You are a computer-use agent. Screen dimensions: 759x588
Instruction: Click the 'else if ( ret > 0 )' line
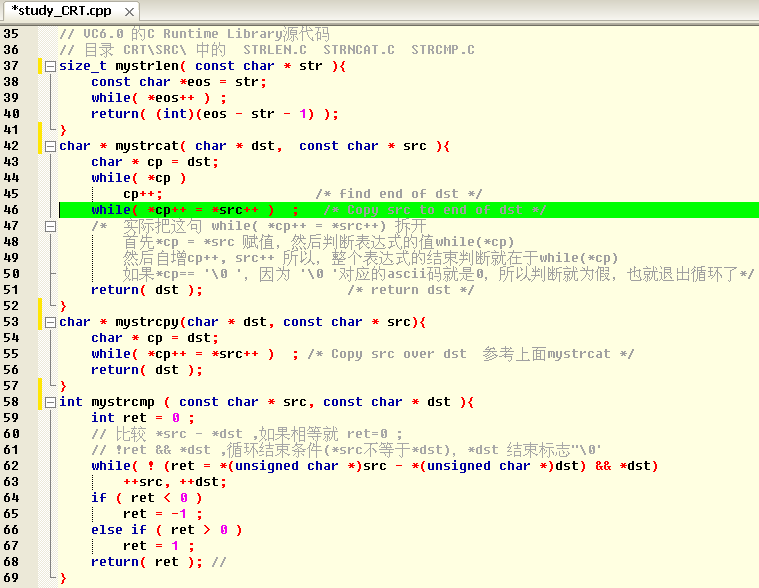pyautogui.click(x=167, y=530)
